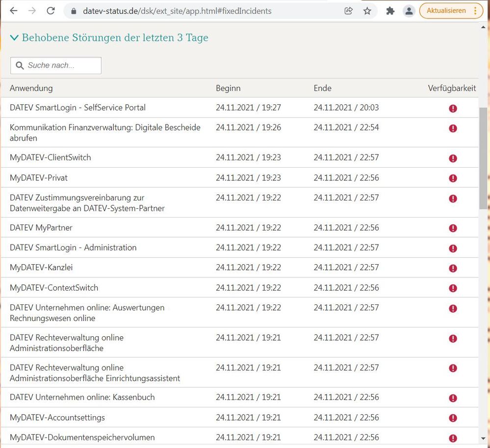Click alert icon for Rechteverwaltung online Administrationsoberfläche
490x448 pixels.
453,338
